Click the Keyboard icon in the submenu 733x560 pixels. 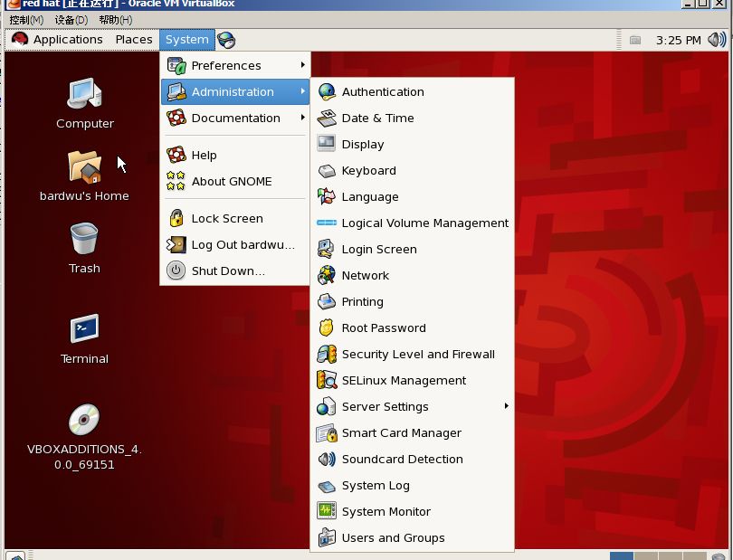(x=327, y=170)
